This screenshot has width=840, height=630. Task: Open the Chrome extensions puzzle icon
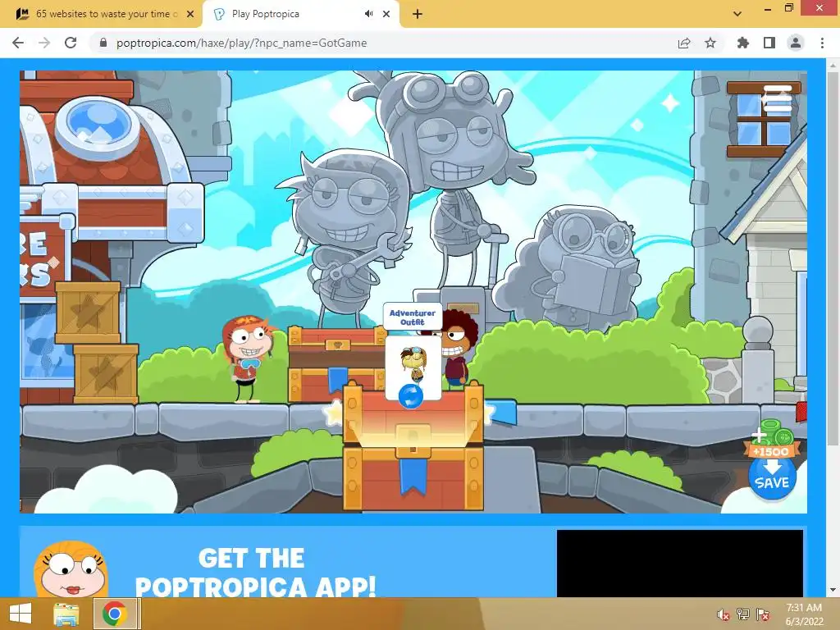742,43
